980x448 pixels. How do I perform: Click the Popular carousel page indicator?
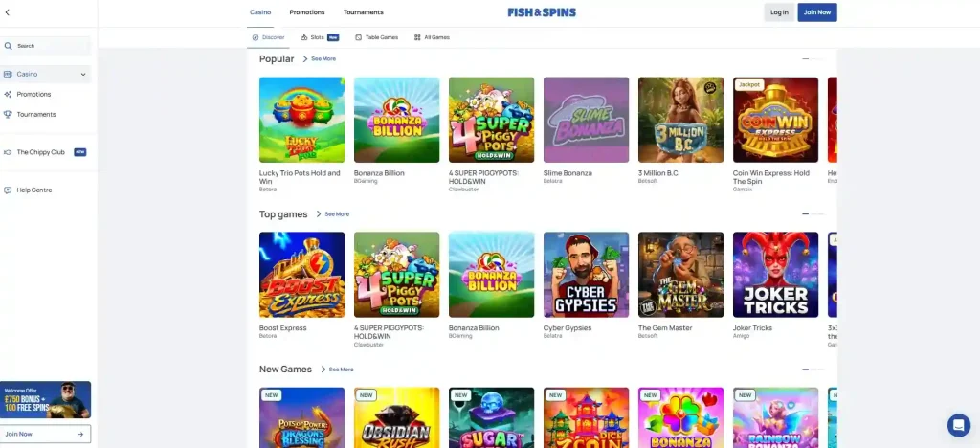(813, 58)
